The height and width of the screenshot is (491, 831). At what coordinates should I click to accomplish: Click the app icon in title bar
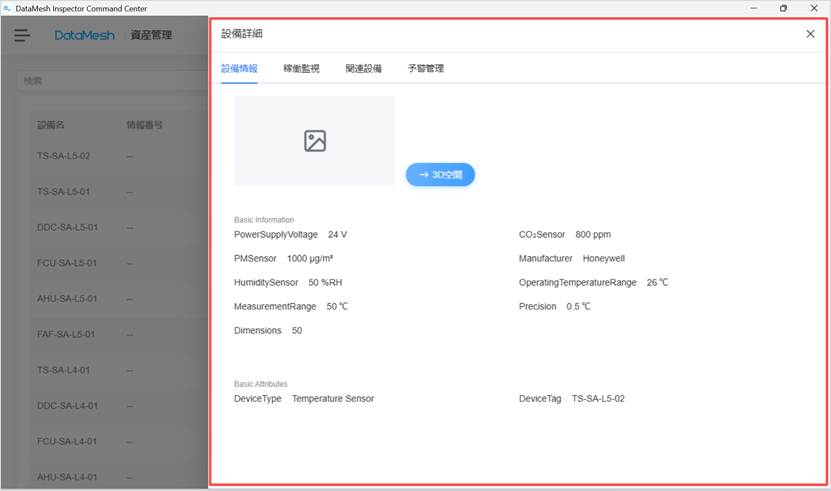point(8,8)
